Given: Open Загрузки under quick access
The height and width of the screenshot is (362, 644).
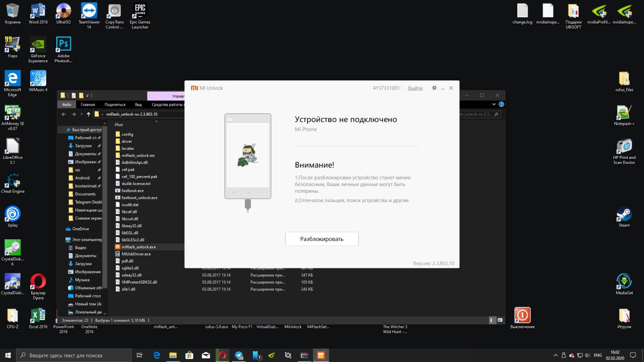Looking at the screenshot, I should 83,146.
